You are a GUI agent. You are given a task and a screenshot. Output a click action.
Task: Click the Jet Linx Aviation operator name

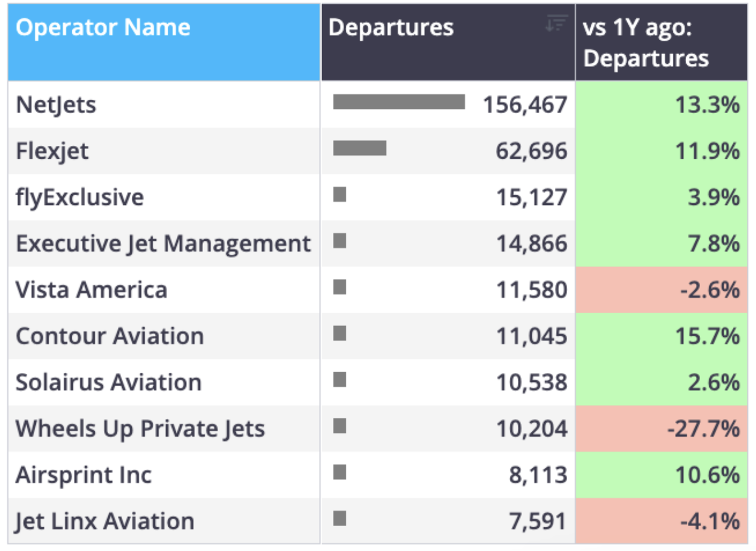click(105, 521)
